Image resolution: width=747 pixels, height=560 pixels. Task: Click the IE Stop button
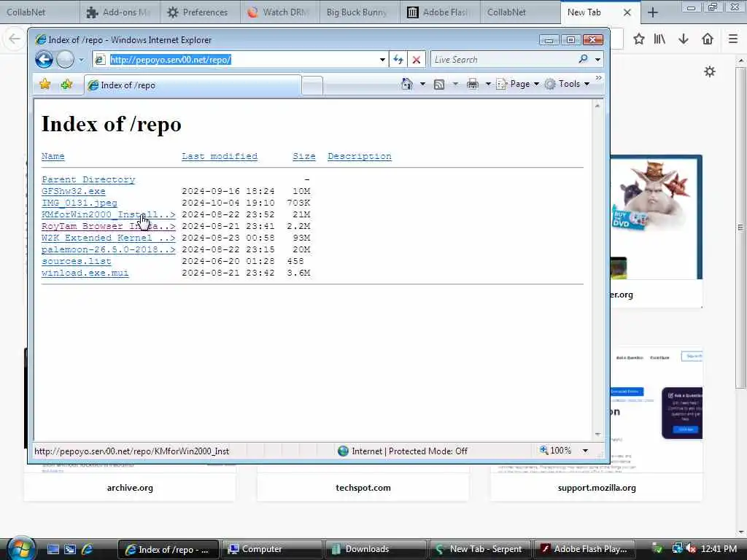click(x=417, y=60)
